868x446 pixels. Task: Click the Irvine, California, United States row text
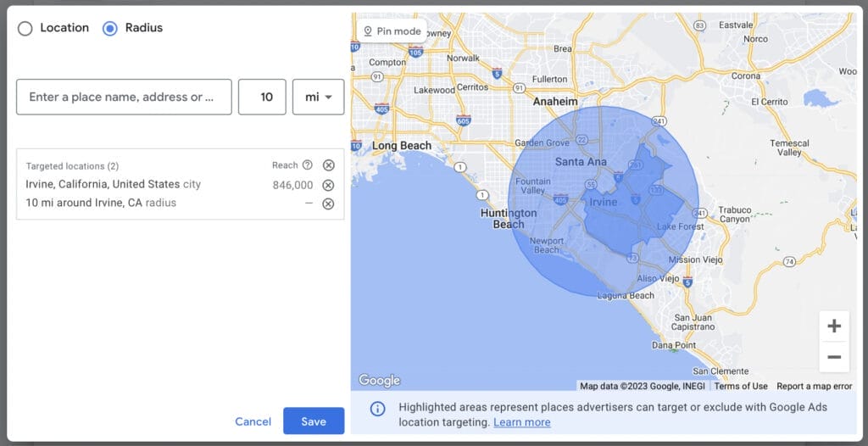(103, 184)
